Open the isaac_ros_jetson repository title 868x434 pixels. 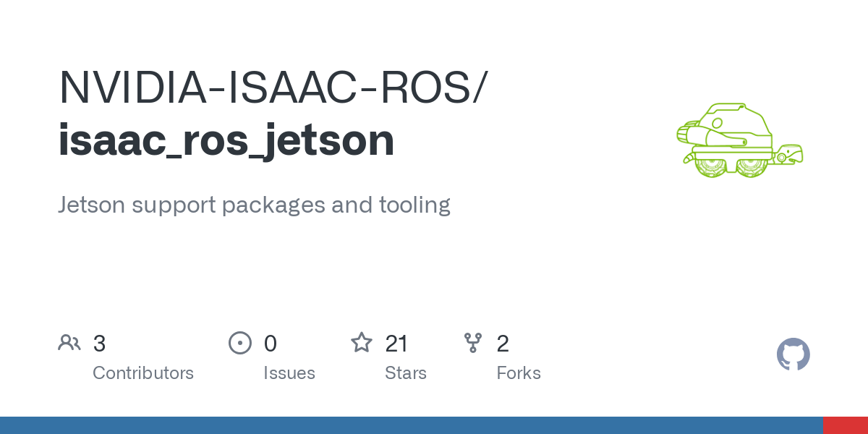pyautogui.click(x=226, y=141)
